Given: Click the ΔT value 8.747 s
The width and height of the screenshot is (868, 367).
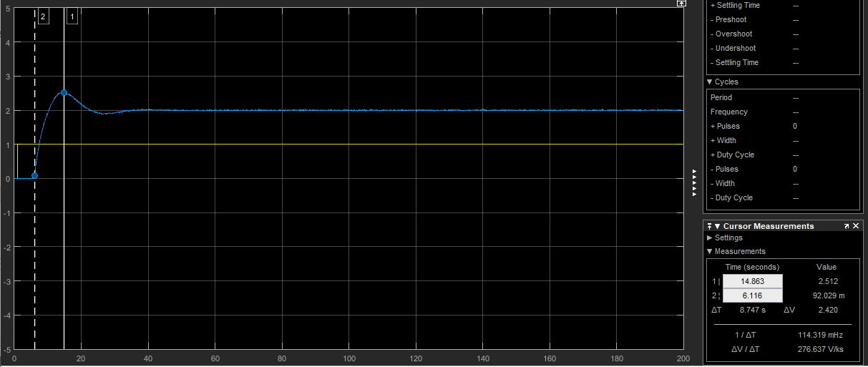Looking at the screenshot, I should pyautogui.click(x=751, y=310).
